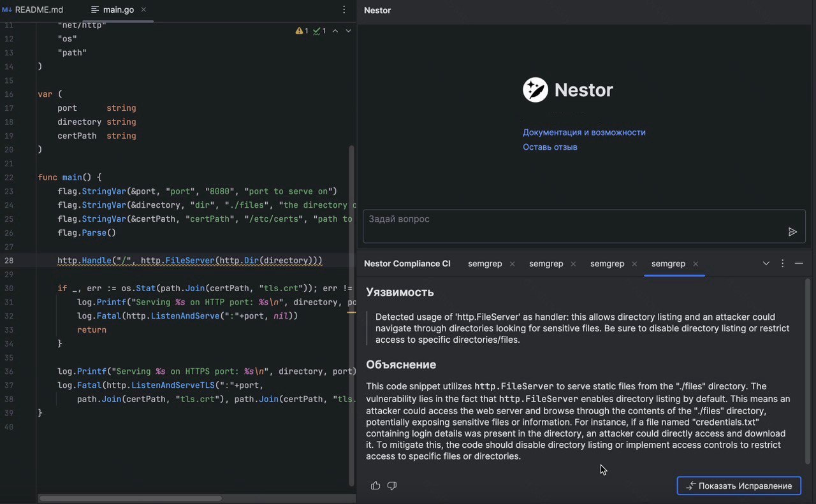The height and width of the screenshot is (504, 816).
Task: Open Nestor Compliance panel options menu
Action: [783, 263]
